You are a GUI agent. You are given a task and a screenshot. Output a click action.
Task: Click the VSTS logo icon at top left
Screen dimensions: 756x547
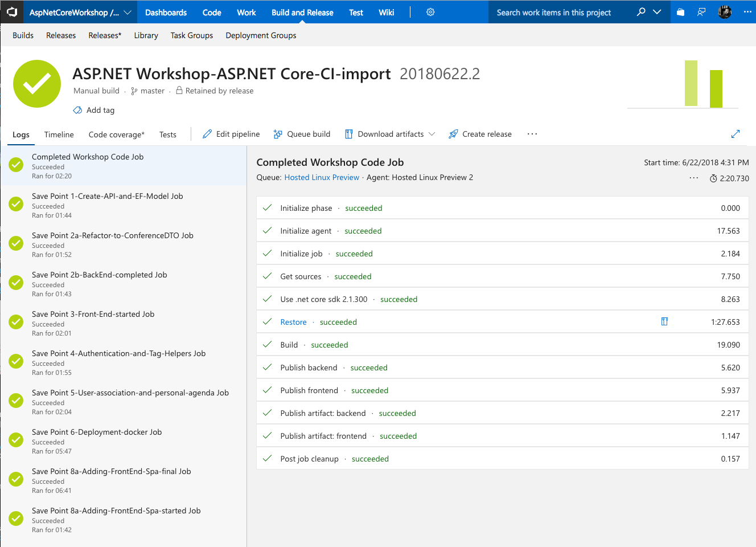tap(12, 12)
